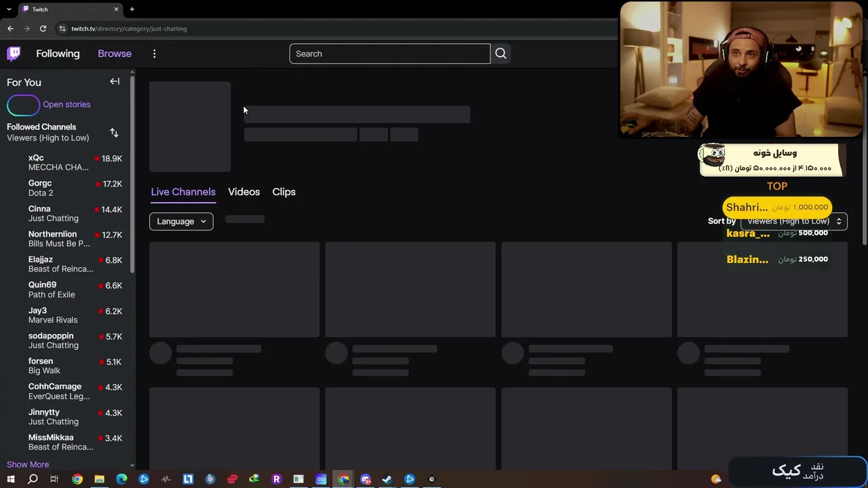The width and height of the screenshot is (868, 488).
Task: Open Discord from the taskbar
Action: coord(366,479)
